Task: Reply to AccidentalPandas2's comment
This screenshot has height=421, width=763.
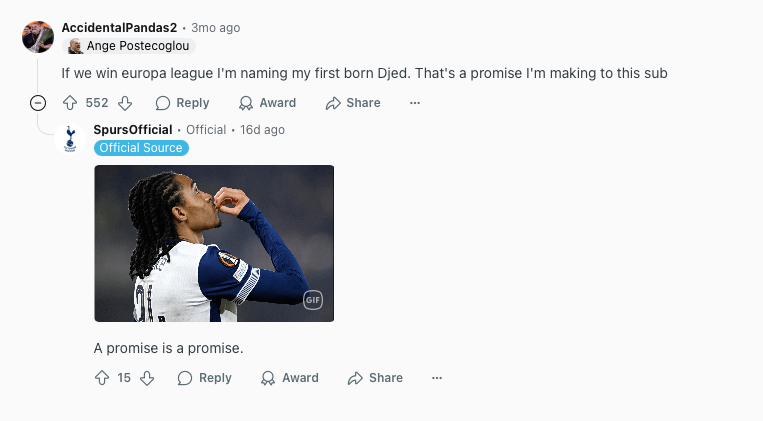Action: point(182,103)
